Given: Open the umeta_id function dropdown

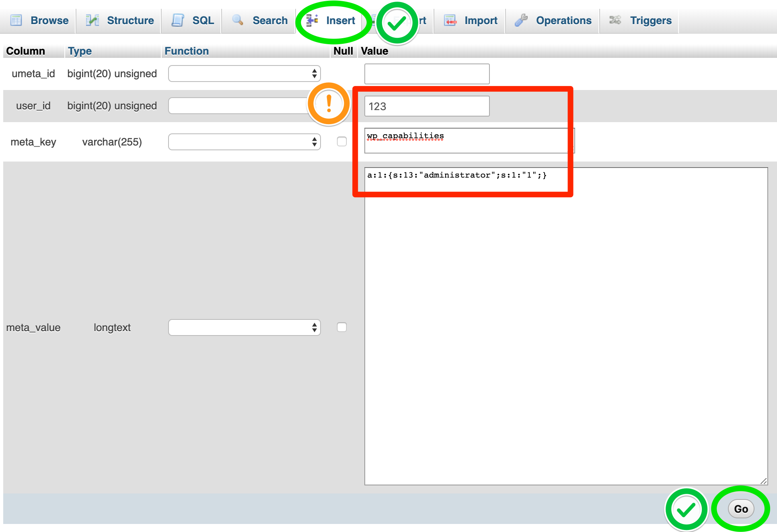Looking at the screenshot, I should pos(244,74).
